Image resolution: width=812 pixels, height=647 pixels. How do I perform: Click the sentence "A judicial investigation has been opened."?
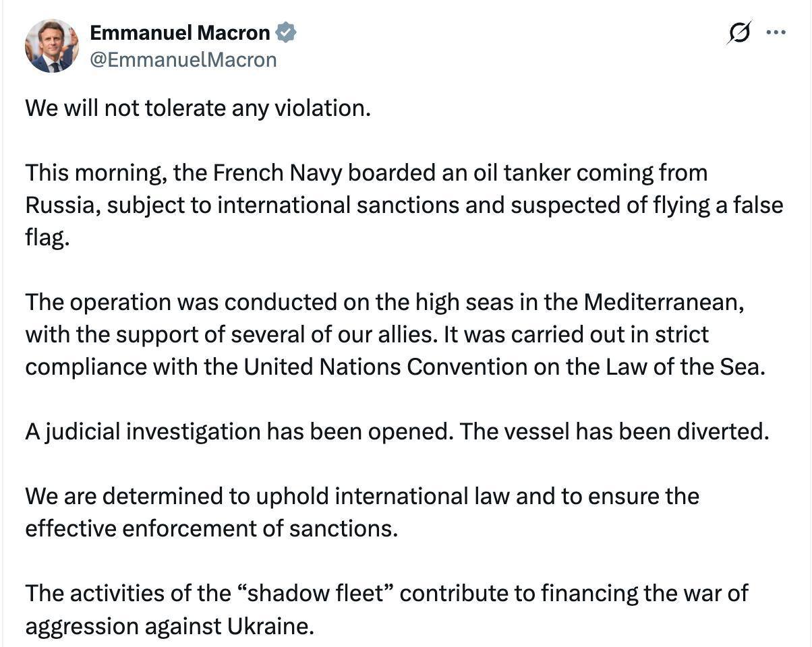[x=239, y=431]
